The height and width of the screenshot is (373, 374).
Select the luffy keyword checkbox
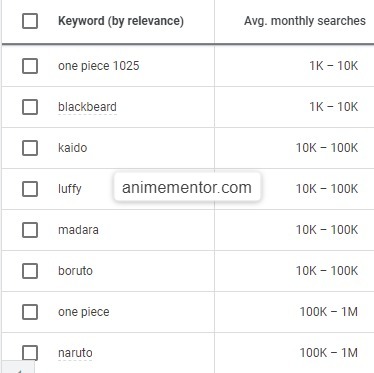tap(30, 189)
